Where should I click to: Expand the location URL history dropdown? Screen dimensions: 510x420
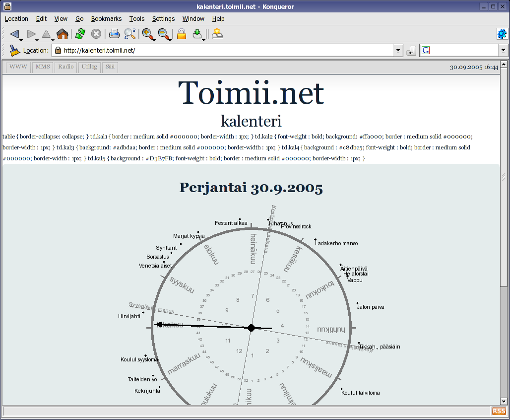click(398, 51)
